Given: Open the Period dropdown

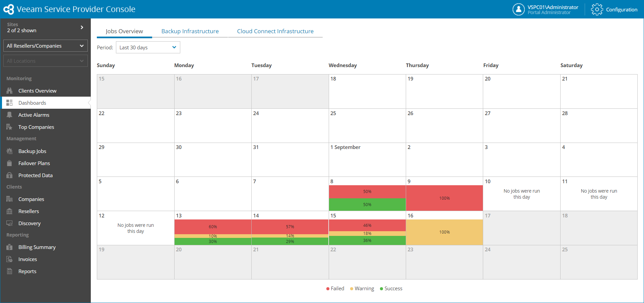Looking at the screenshot, I should coord(148,47).
